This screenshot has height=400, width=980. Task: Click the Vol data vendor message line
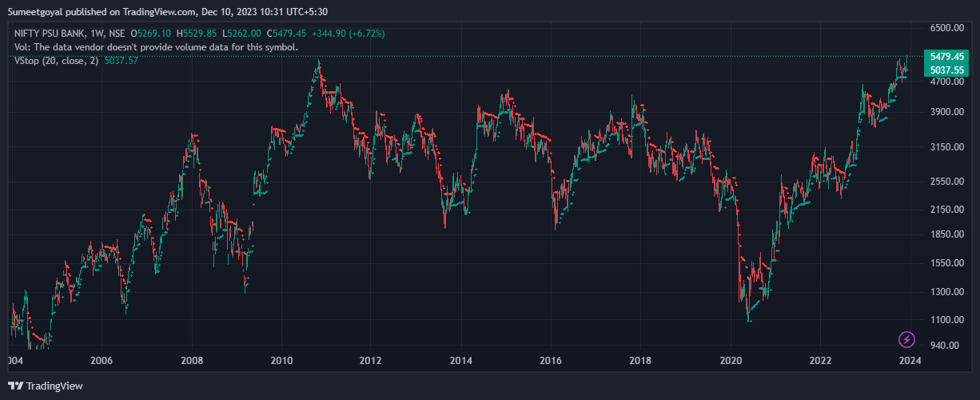click(x=156, y=47)
